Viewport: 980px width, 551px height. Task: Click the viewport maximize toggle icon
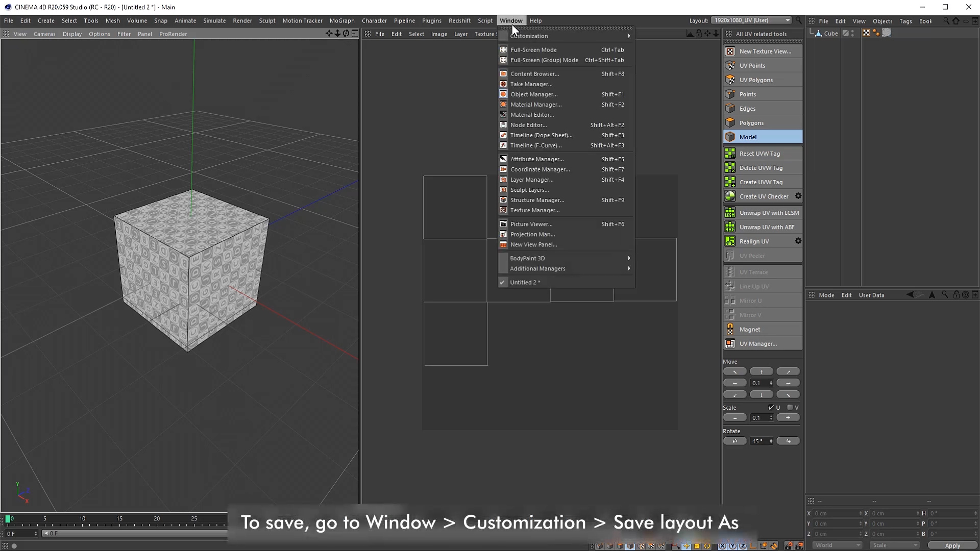(x=355, y=34)
